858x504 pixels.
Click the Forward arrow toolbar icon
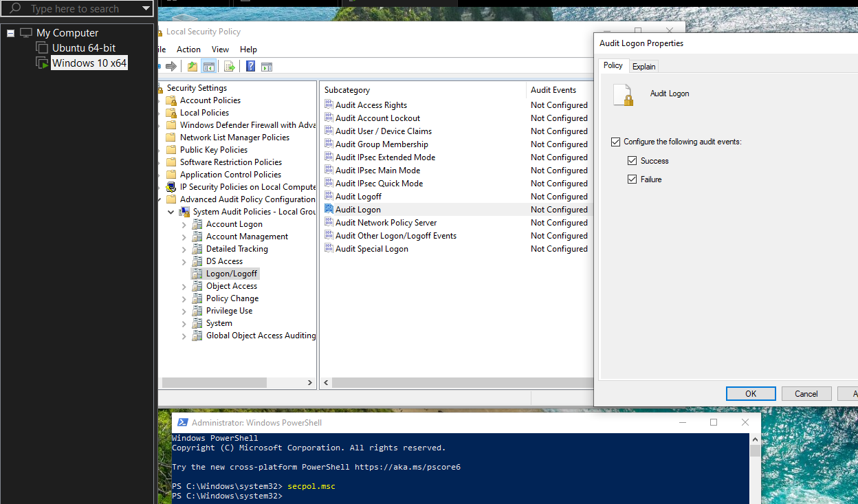[x=171, y=67]
